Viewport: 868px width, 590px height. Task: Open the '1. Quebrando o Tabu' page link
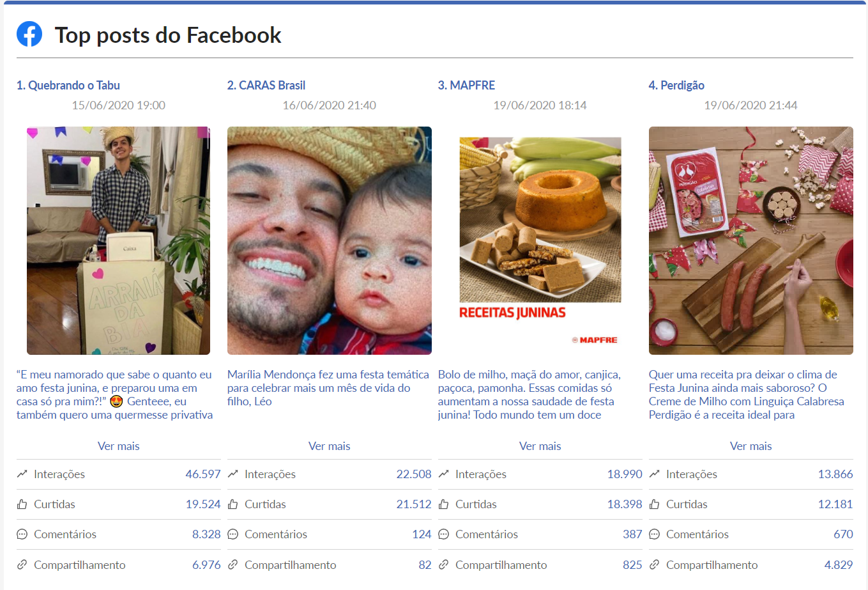tap(68, 86)
